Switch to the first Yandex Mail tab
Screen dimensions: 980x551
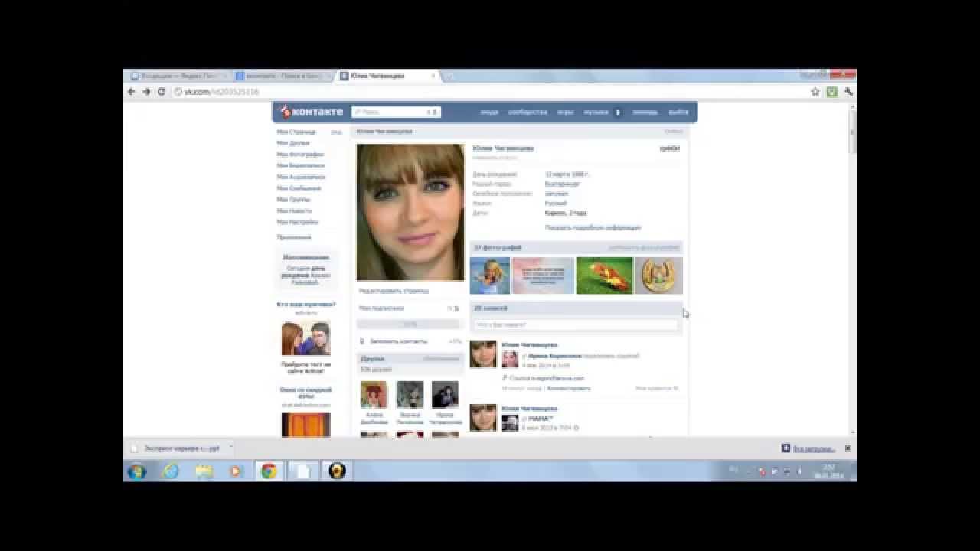click(178, 76)
